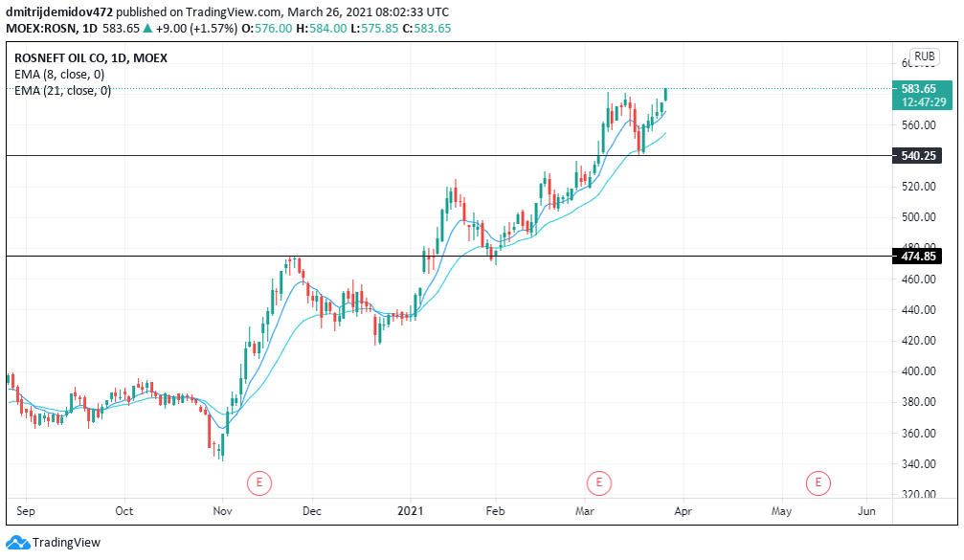Click the author name dmitrijdemidov472
This screenshot has width=964, height=560.
(x=59, y=11)
